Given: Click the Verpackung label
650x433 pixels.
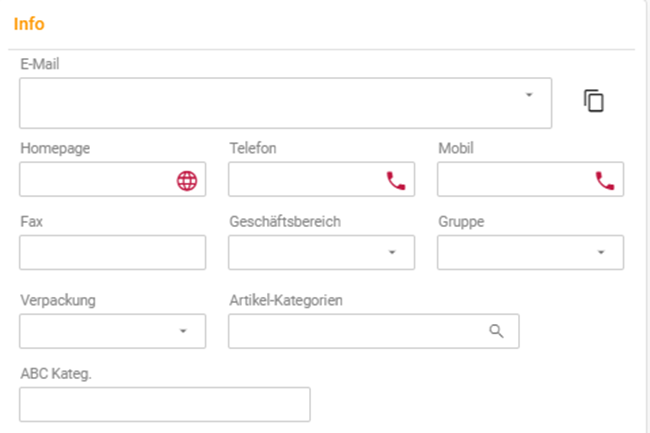Looking at the screenshot, I should tap(58, 300).
